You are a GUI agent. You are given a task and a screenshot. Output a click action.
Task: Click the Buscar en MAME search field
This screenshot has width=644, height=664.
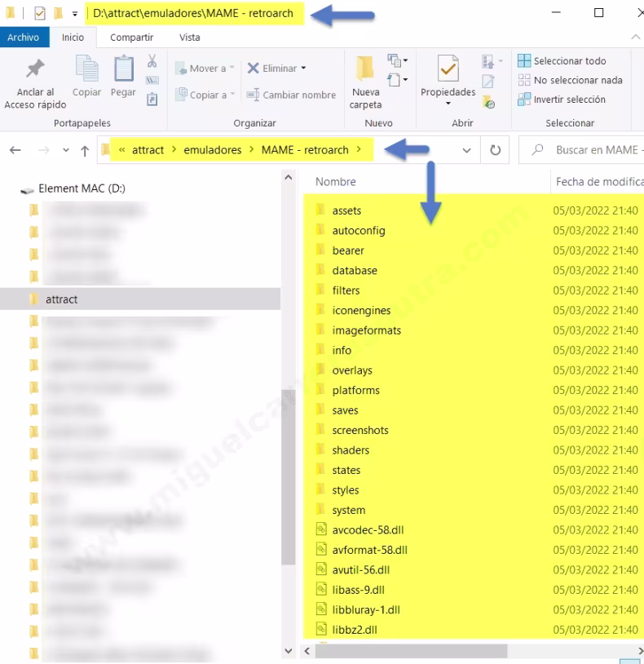coord(582,150)
